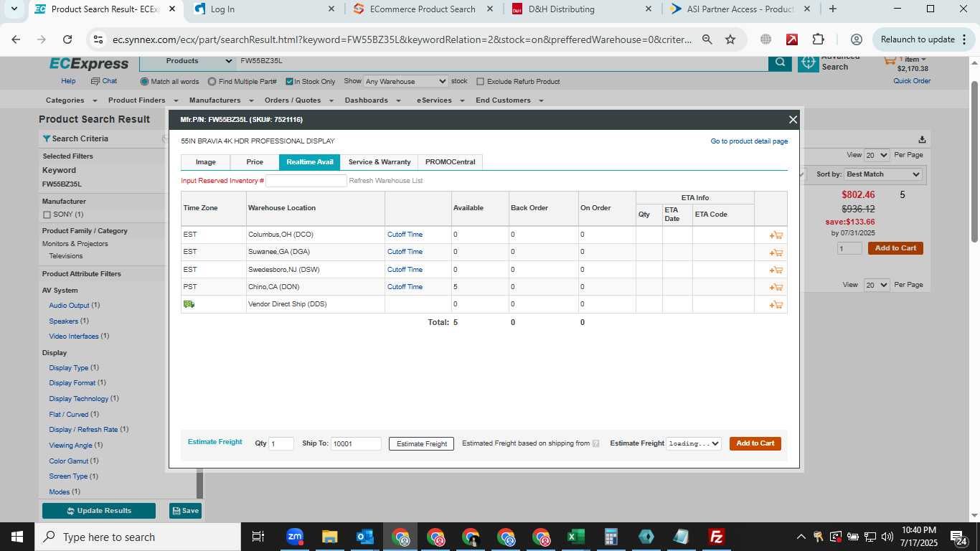Open Excel from the taskbar
The height and width of the screenshot is (551, 980).
click(x=575, y=537)
